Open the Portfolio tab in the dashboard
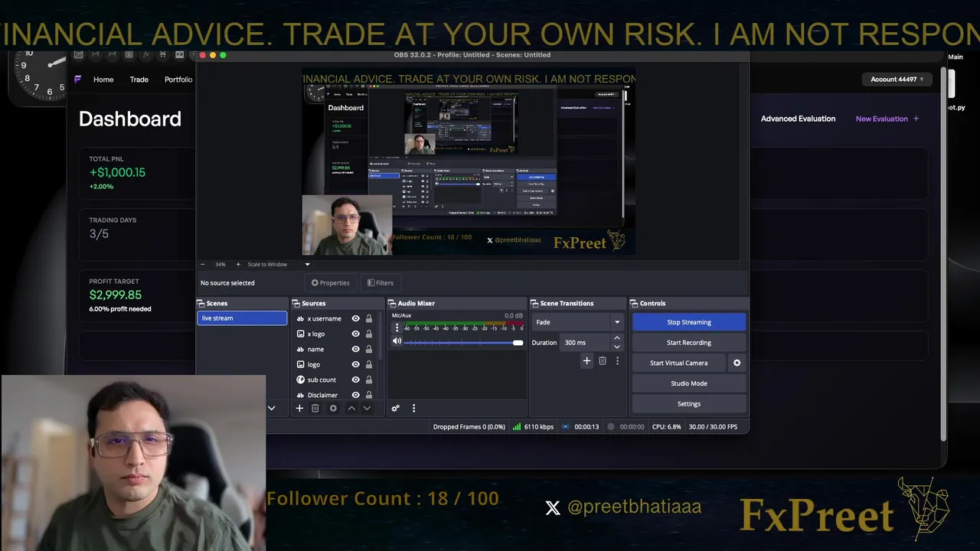 (178, 80)
